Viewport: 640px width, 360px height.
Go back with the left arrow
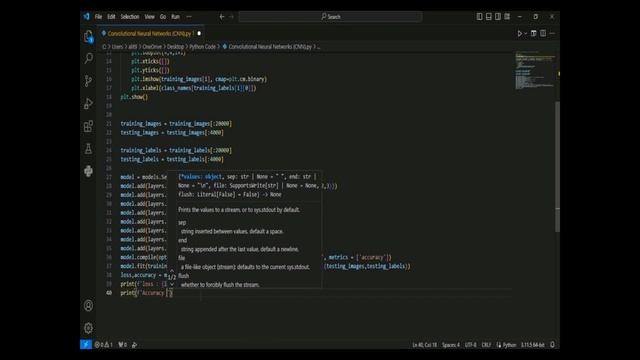222,17
